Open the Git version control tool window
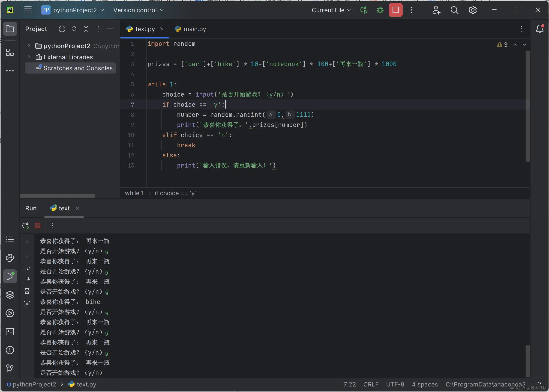Image resolution: width=549 pixels, height=392 pixels. point(10,368)
